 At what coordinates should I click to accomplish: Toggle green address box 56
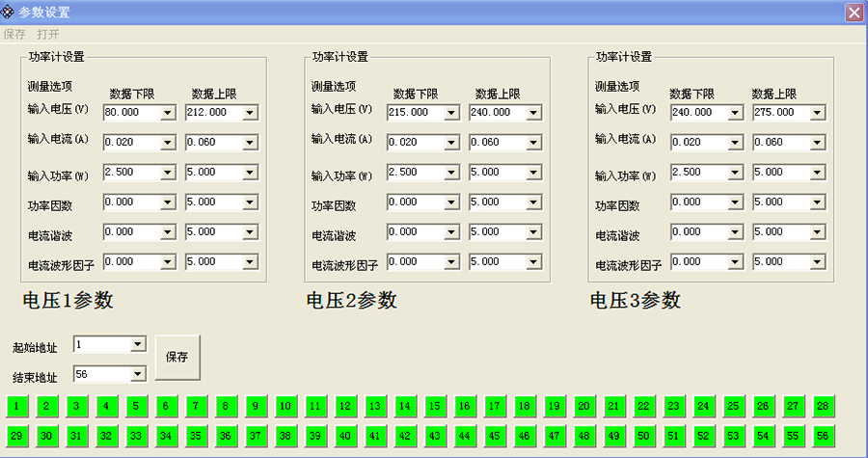(824, 436)
